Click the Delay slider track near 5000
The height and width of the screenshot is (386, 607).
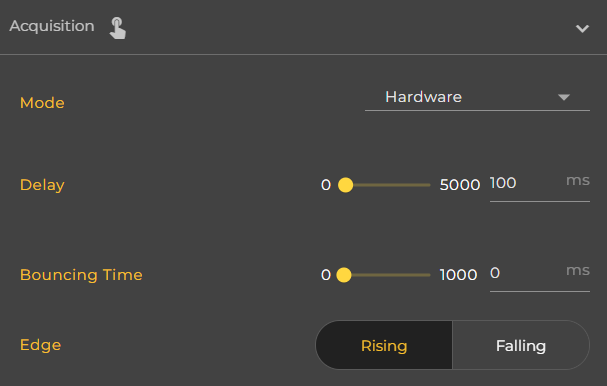(x=422, y=185)
